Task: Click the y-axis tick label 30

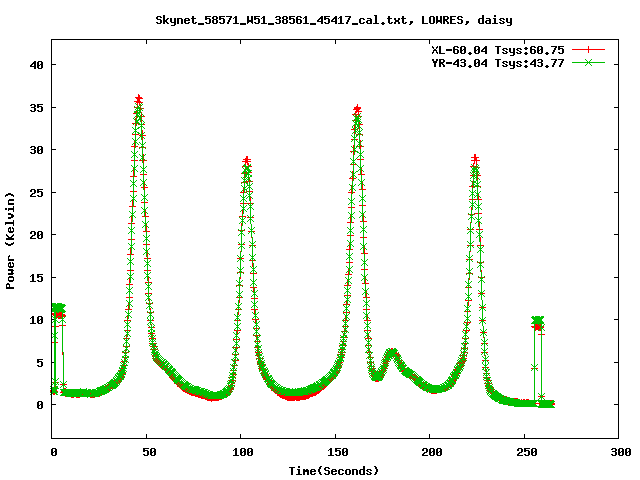Action: tap(36, 150)
